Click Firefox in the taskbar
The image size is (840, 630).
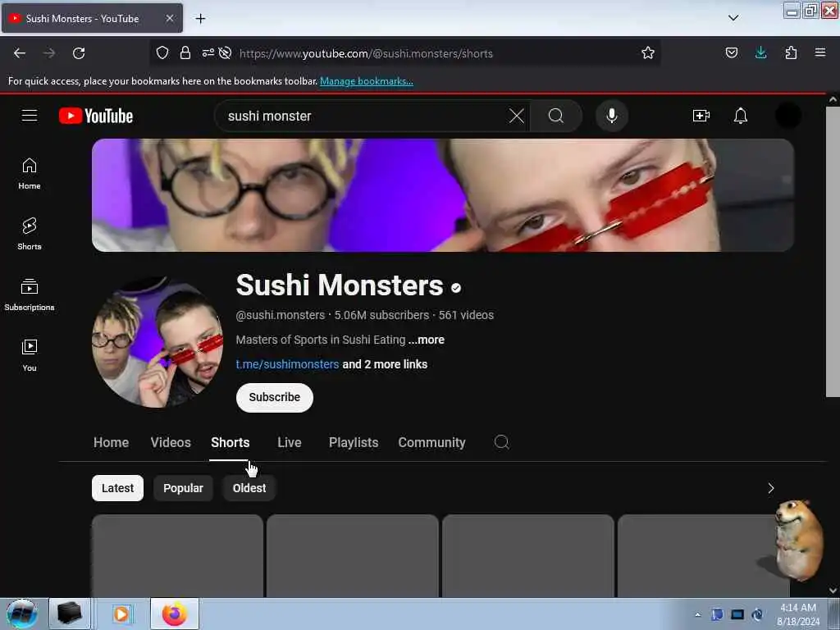(x=175, y=614)
